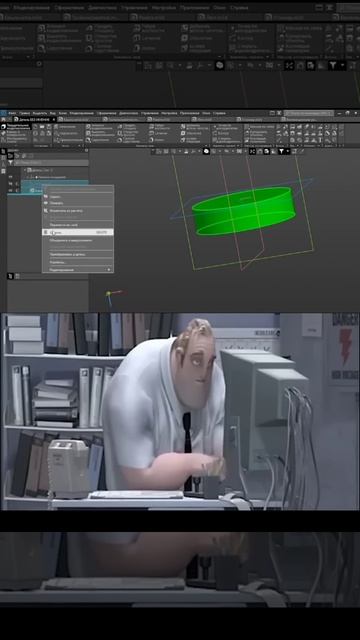Screen dimensions: 360x640
Task: Open the Диагностика menu
Action: [x=129, y=113]
